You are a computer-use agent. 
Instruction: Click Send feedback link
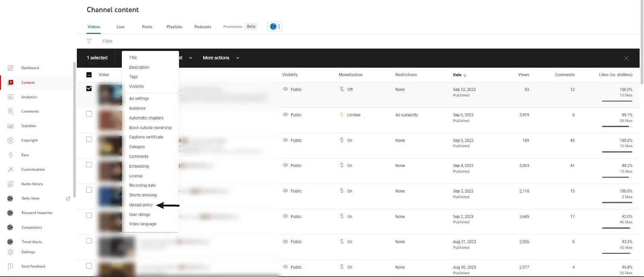tap(33, 267)
